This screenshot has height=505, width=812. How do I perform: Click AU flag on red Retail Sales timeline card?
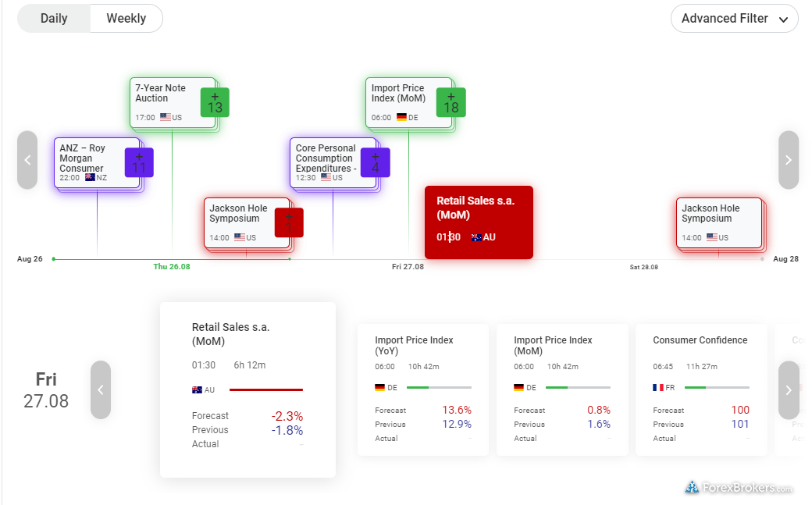pos(476,237)
